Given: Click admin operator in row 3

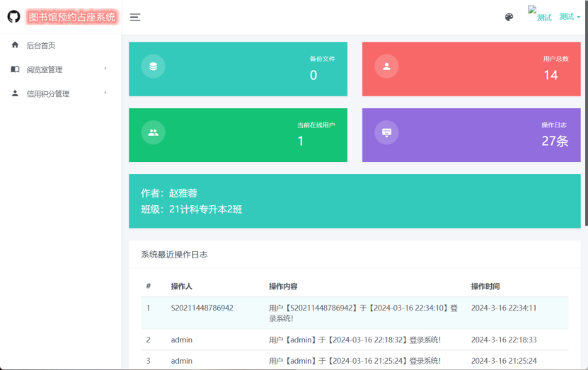Looking at the screenshot, I should coord(182,361).
